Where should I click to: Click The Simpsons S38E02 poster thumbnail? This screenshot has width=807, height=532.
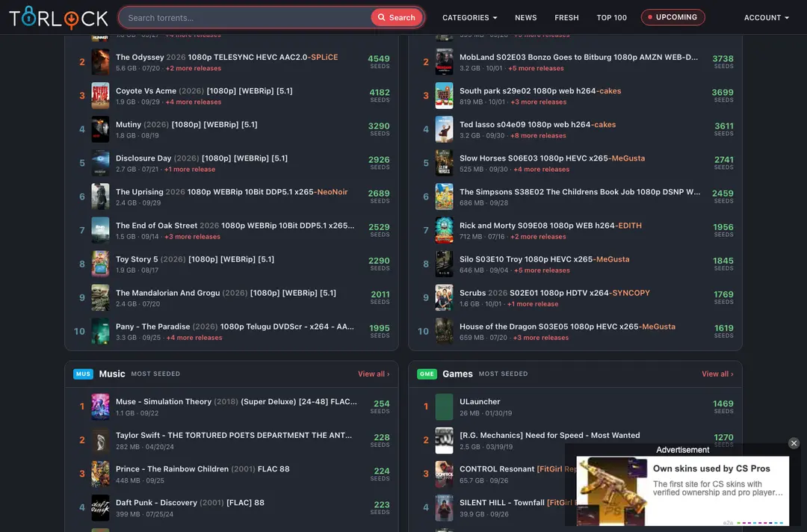(444, 197)
